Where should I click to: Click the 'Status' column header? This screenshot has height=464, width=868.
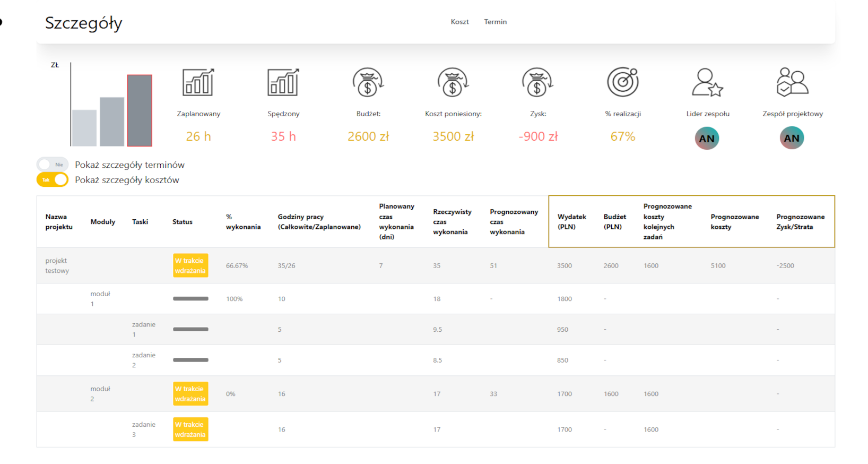click(183, 222)
